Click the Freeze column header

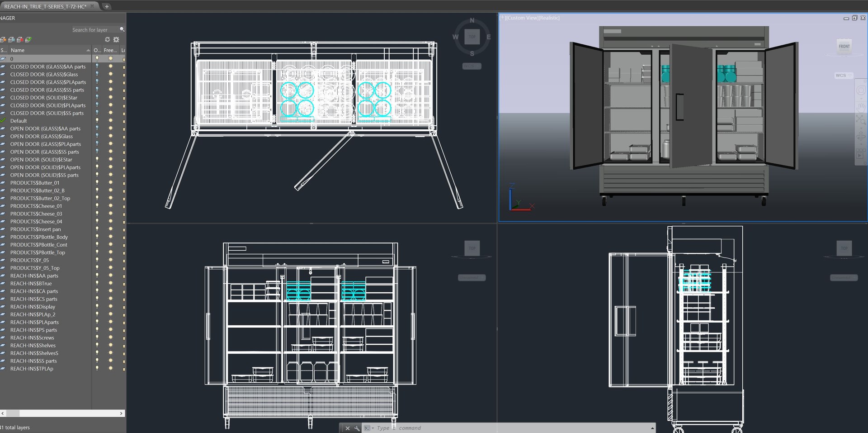click(110, 50)
